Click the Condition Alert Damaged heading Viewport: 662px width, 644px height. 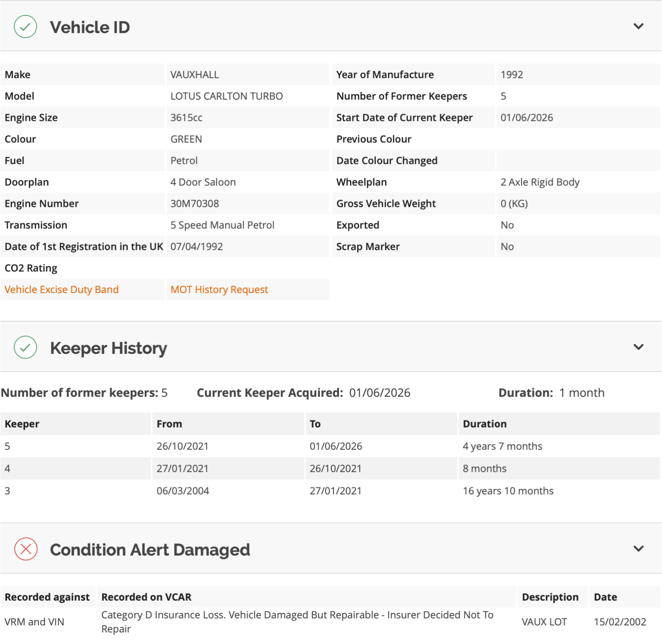pyautogui.click(x=150, y=550)
